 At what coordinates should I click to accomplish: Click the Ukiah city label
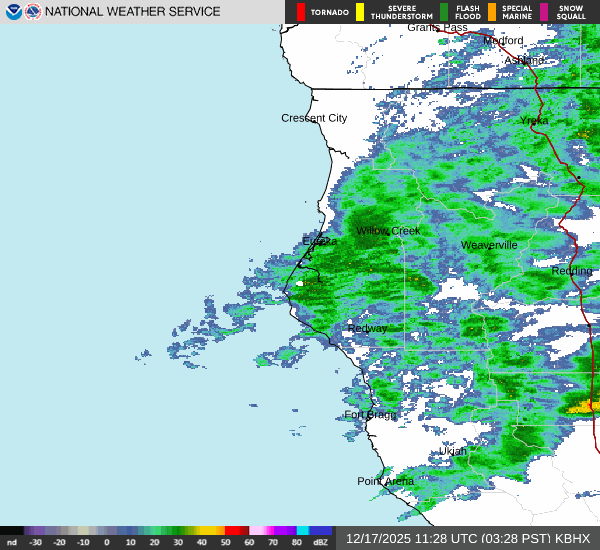(x=453, y=451)
